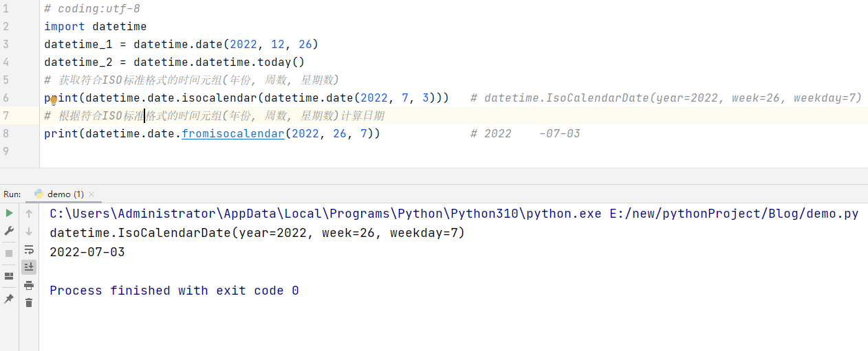
Task: Click line number 3 in gutter
Action: click(x=6, y=45)
